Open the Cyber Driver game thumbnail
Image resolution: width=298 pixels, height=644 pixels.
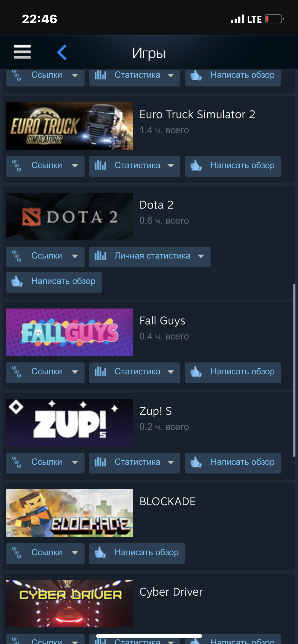(69, 603)
